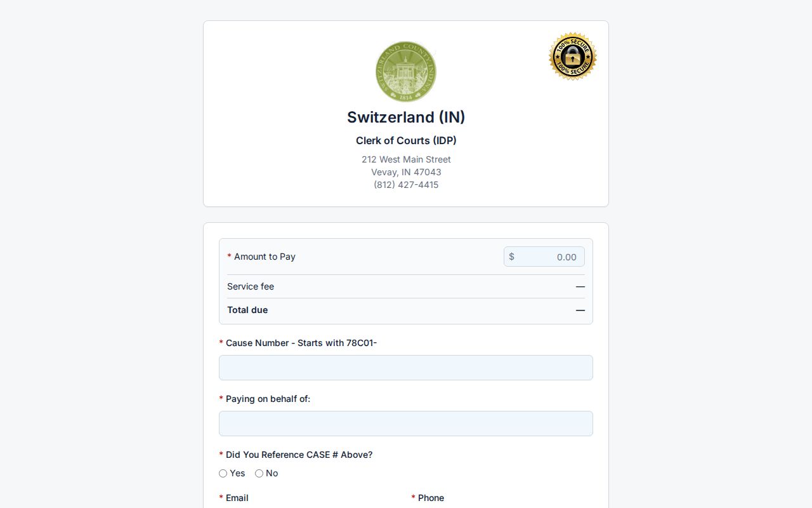Click the Paying on behalf of field
This screenshot has width=812, height=508.
[x=406, y=424]
